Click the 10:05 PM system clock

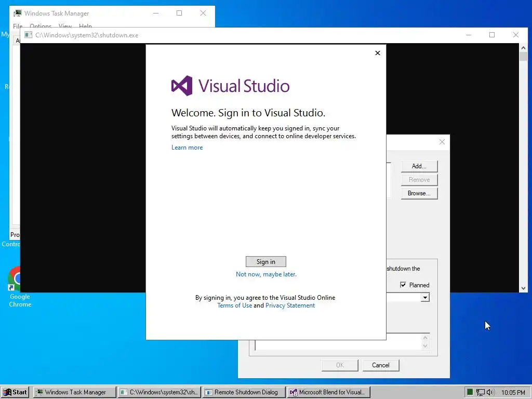[513, 393]
